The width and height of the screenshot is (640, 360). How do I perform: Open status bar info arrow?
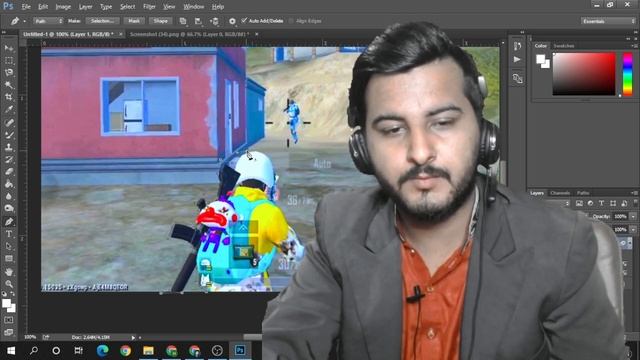133,338
